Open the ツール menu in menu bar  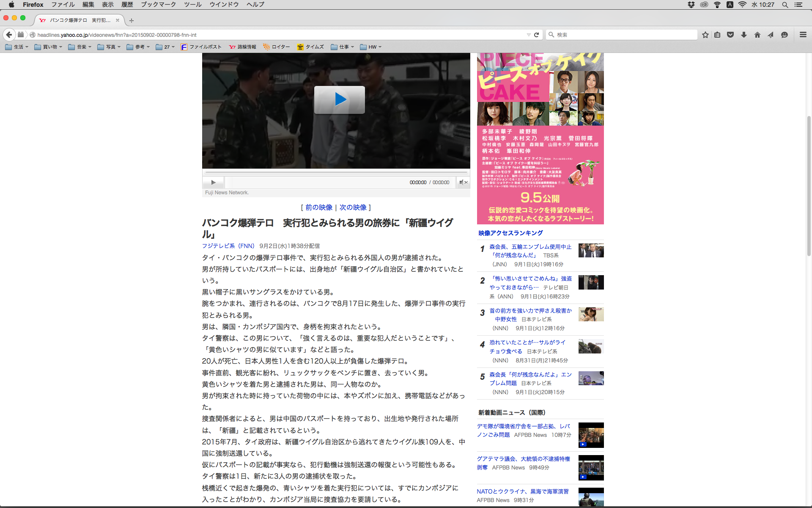(x=192, y=5)
